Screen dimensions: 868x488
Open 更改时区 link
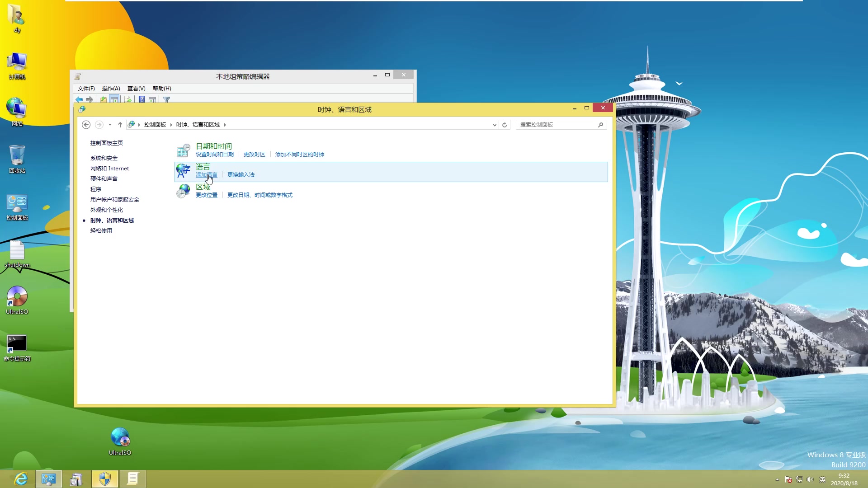click(x=255, y=155)
